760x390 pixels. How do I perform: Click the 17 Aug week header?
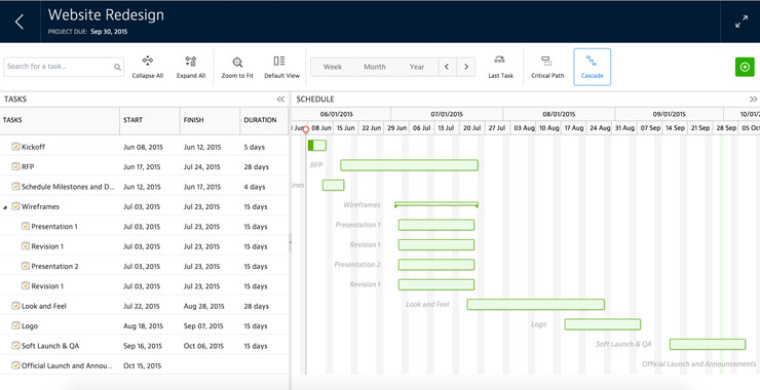pyautogui.click(x=574, y=128)
